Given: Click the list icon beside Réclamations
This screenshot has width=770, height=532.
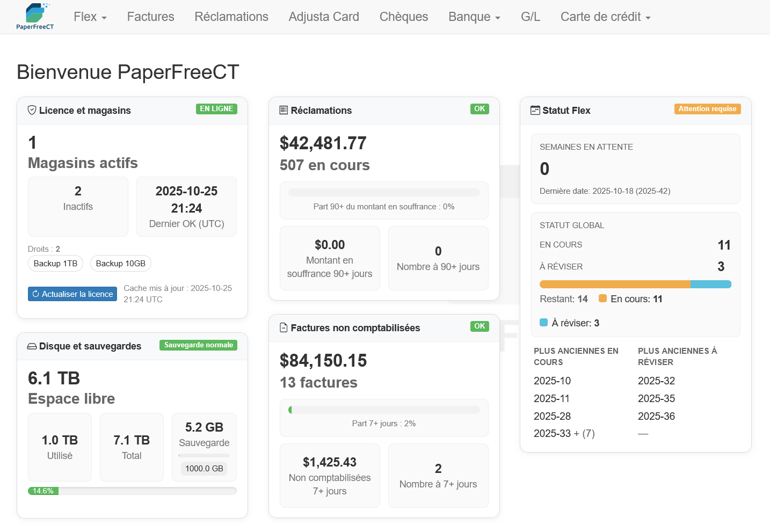Looking at the screenshot, I should click(284, 110).
